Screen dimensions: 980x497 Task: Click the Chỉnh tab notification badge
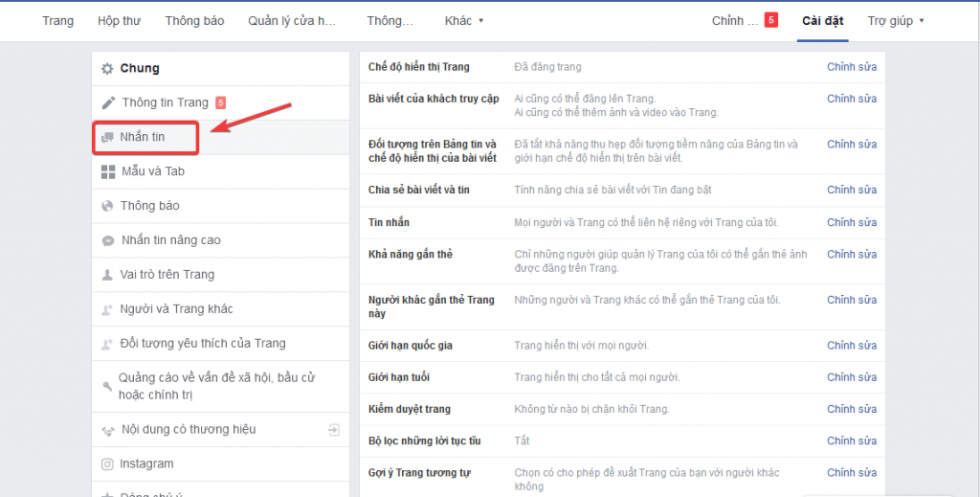(x=770, y=20)
